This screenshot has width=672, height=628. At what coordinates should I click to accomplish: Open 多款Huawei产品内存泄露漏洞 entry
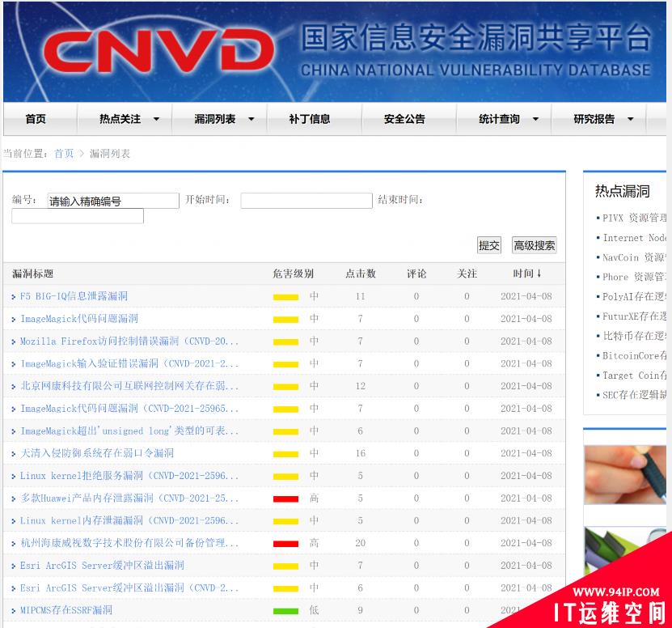pos(129,498)
